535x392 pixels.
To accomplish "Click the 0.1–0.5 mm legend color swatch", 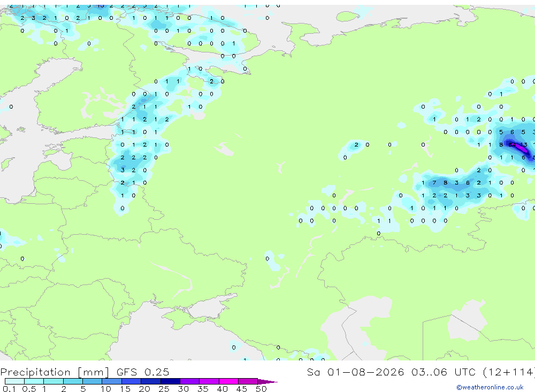I will (x=14, y=381).
